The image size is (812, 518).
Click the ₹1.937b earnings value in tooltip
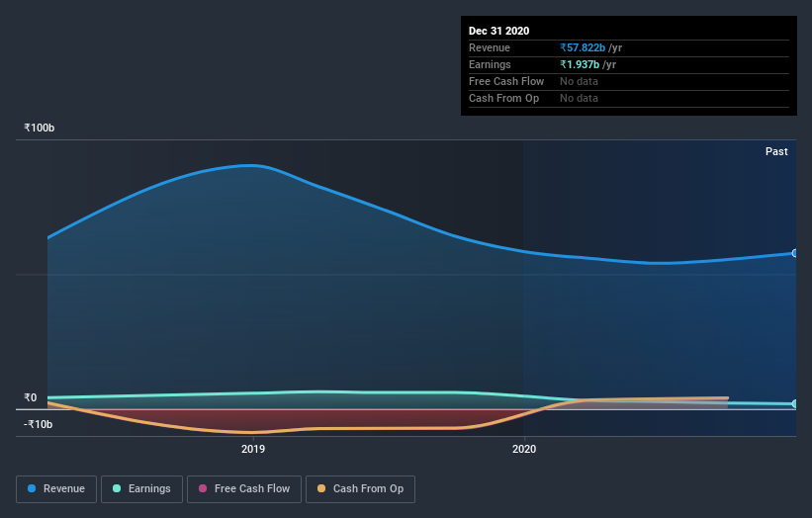[x=580, y=64]
